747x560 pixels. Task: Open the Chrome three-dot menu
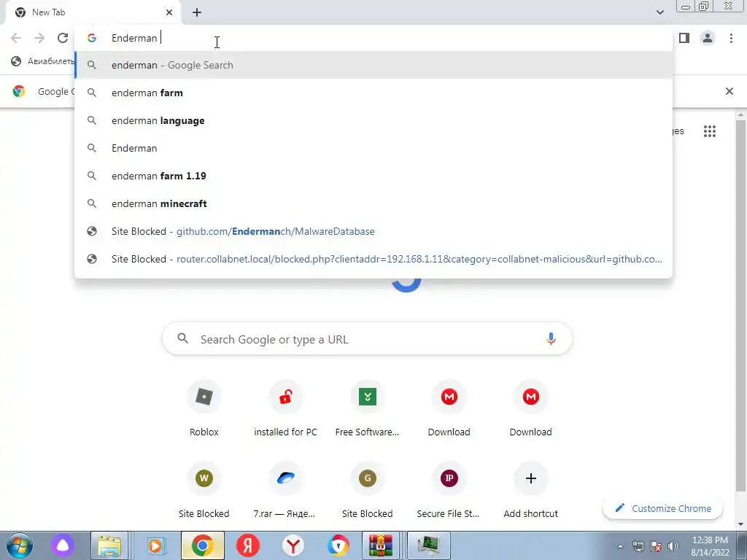pos(731,38)
